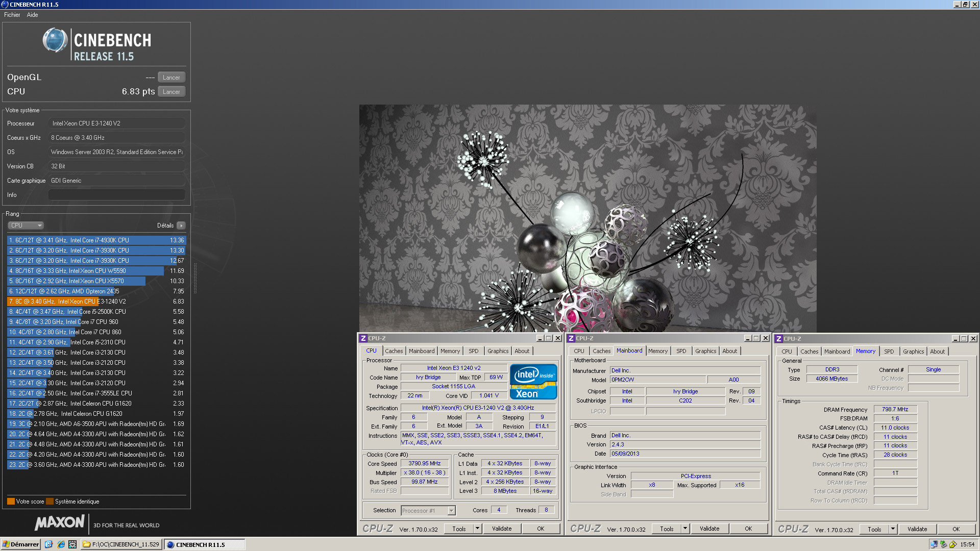Screen dimensions: 980x551
Task: Select ranking row AMD Opteron 2435
Action: coord(96,291)
